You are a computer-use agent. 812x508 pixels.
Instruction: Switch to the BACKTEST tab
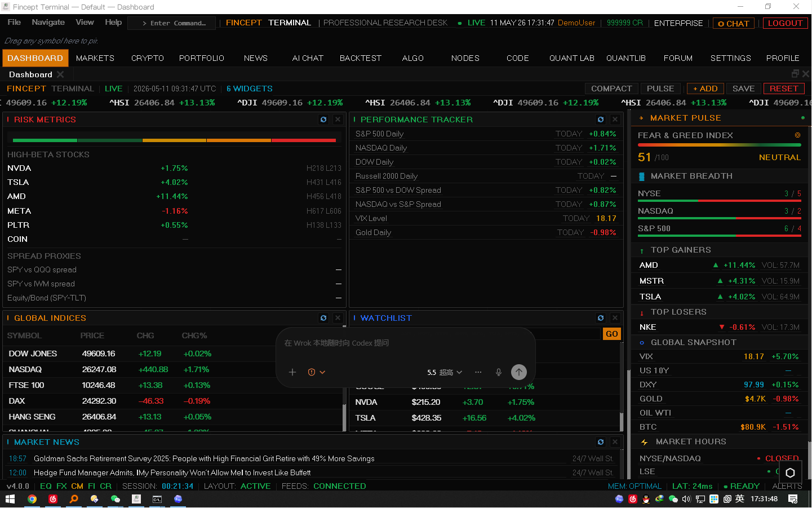pyautogui.click(x=361, y=58)
